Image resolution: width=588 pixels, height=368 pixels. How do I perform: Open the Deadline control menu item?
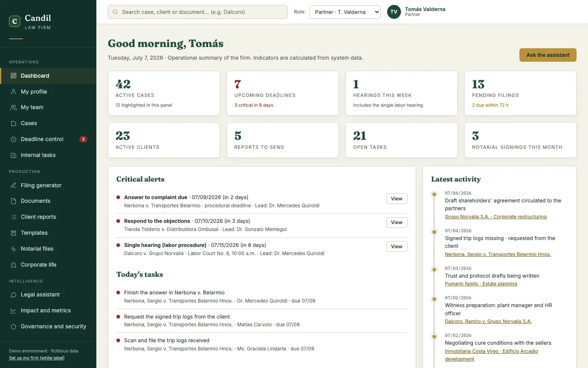pos(48,139)
